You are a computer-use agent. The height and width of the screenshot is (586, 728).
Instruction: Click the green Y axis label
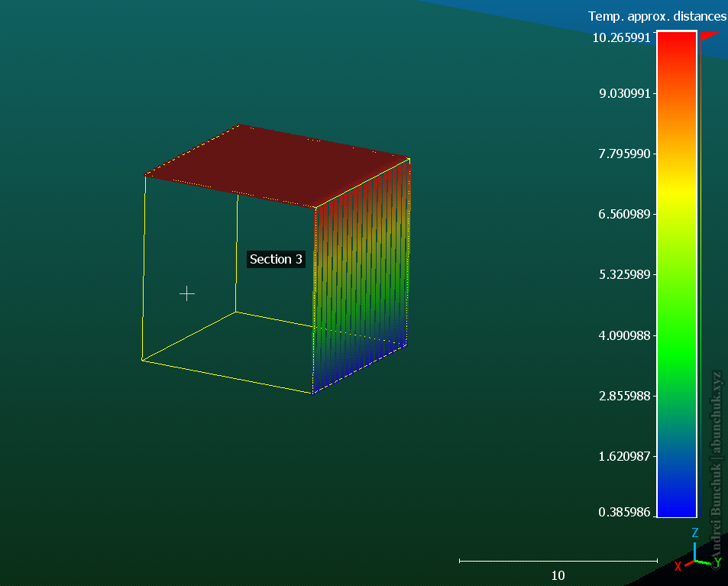(717, 563)
